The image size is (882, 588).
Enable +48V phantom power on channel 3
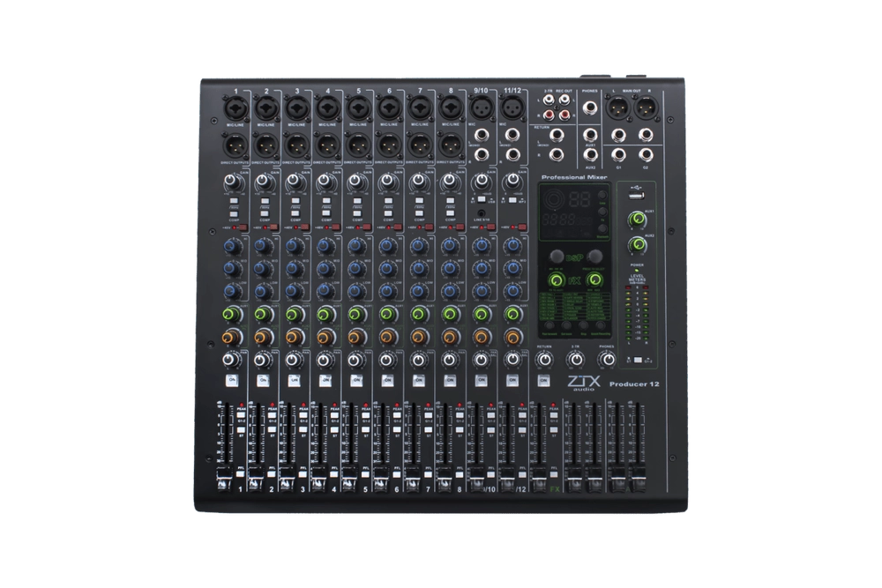click(304, 227)
